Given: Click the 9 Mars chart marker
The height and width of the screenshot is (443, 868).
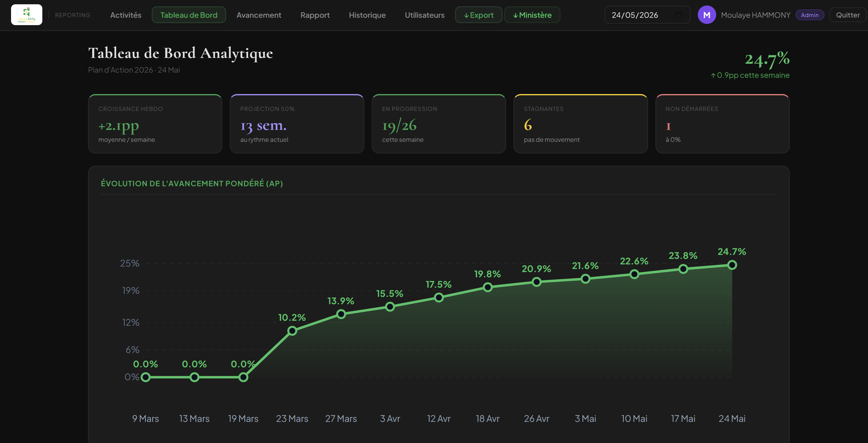Looking at the screenshot, I should pos(146,377).
